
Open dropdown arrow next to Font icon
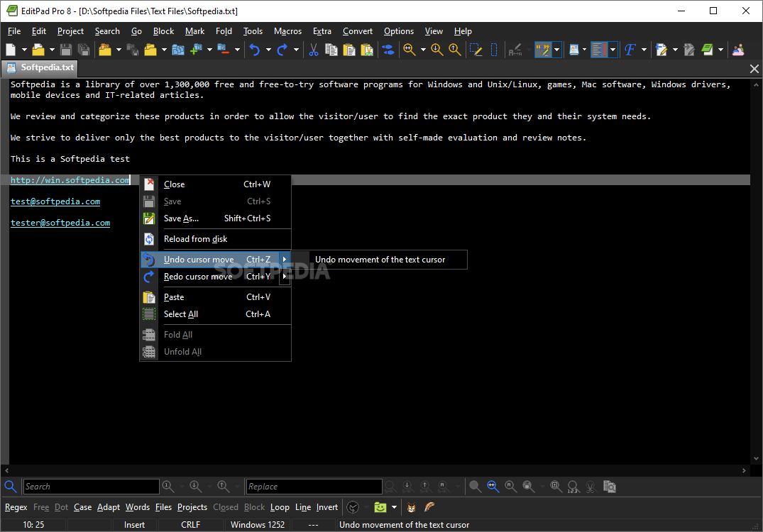tap(644, 50)
